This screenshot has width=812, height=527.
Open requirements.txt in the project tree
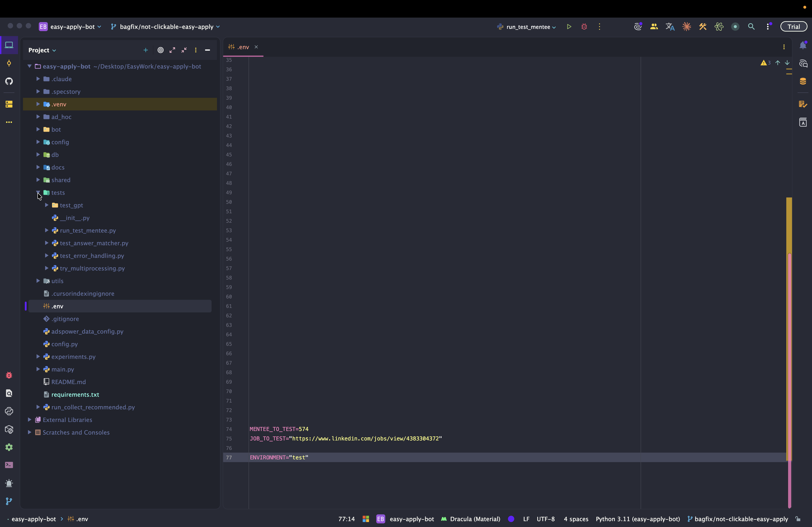(x=75, y=394)
